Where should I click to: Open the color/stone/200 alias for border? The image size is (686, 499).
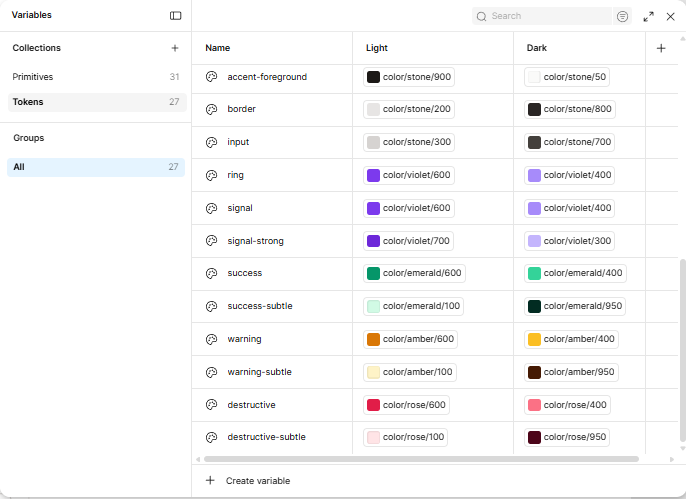tap(409, 109)
